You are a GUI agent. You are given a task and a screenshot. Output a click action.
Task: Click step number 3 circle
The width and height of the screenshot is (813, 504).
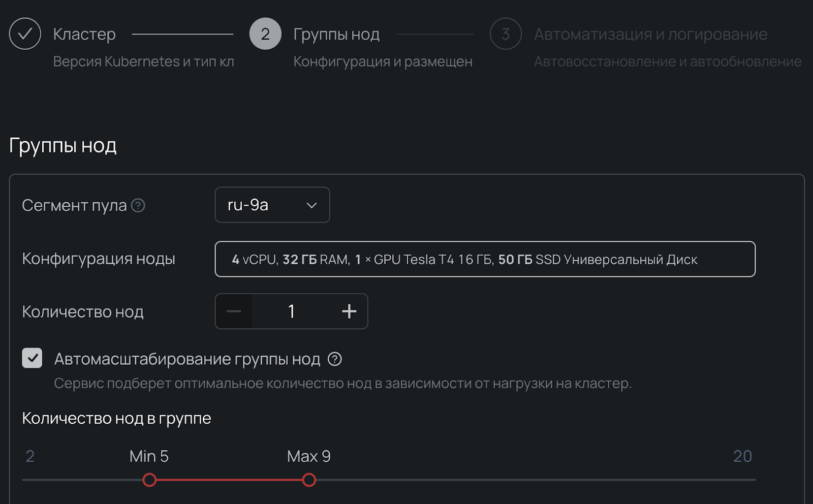[506, 34]
